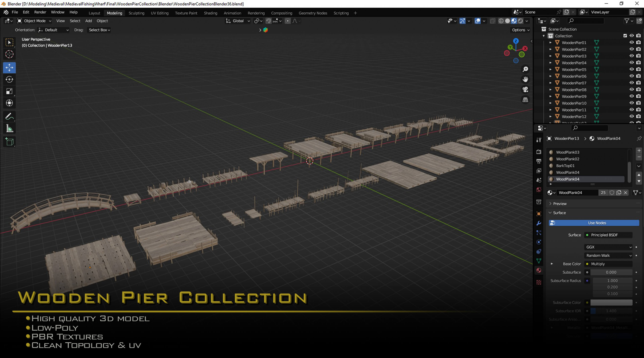Select the Move tool

(x=10, y=67)
